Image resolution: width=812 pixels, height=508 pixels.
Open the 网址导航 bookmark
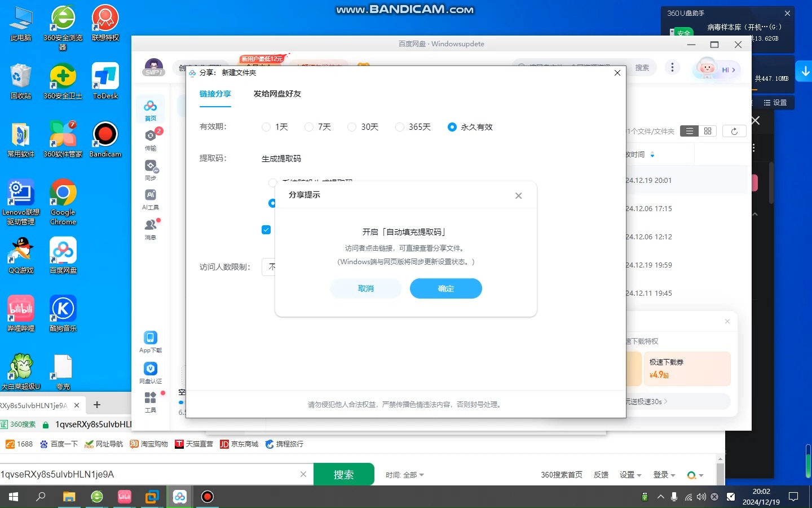pyautogui.click(x=104, y=444)
